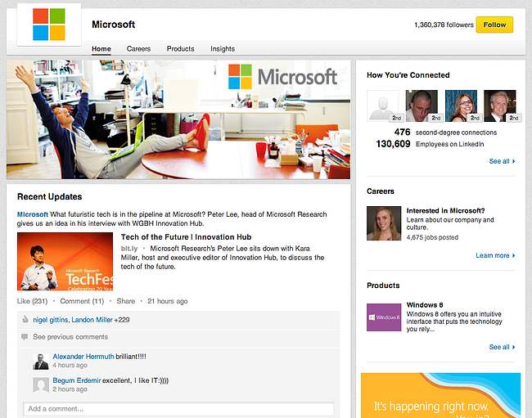The height and width of the screenshot is (418, 532).
Task: Follow the Microsoft company page
Action: pos(494,25)
